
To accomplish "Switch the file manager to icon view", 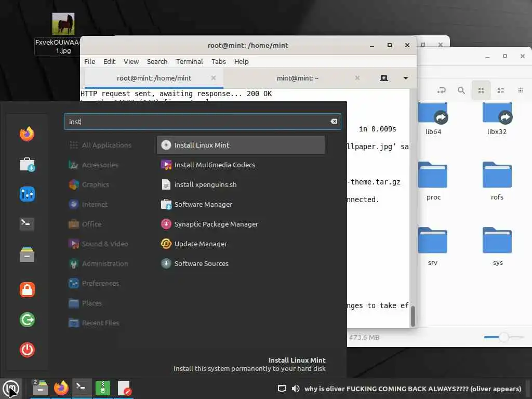I will click(481, 90).
